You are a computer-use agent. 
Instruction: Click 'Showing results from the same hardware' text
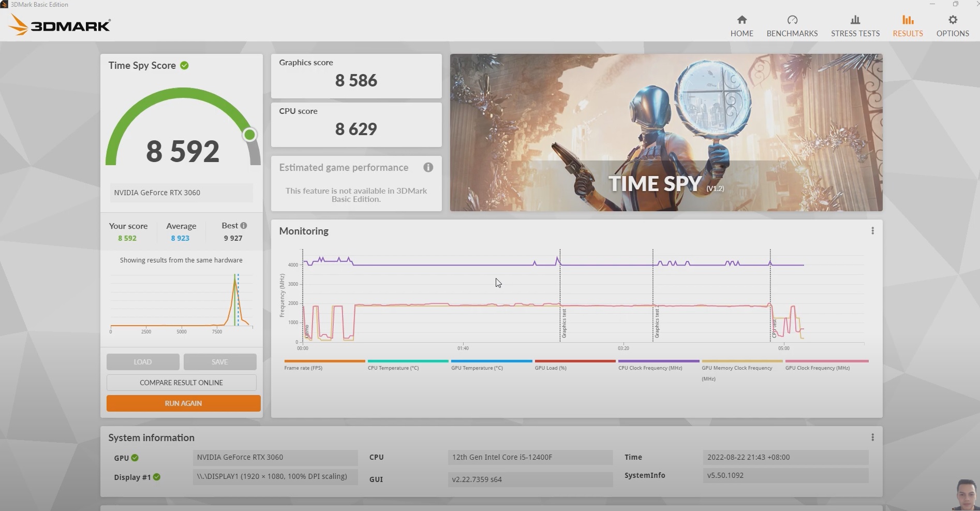click(181, 260)
